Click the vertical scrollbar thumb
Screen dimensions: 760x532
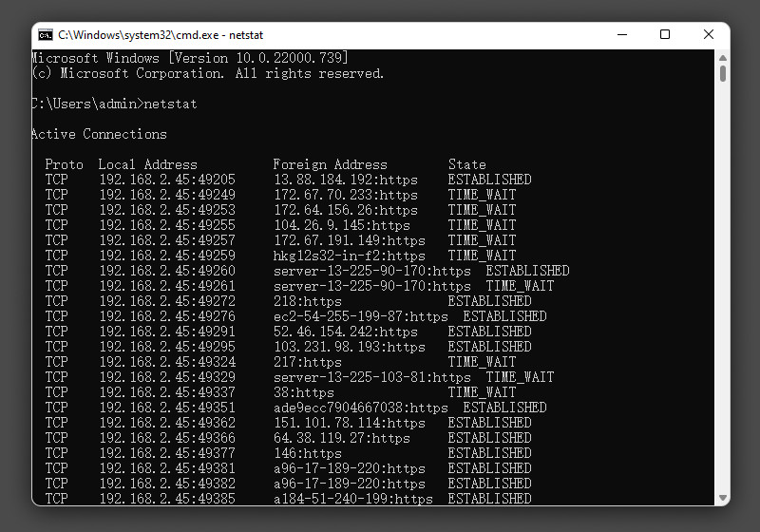[x=723, y=74]
